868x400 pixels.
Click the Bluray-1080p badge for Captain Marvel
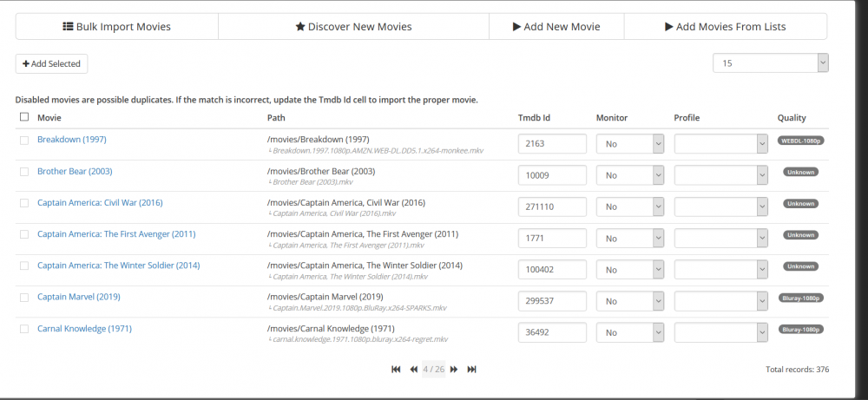coord(800,298)
